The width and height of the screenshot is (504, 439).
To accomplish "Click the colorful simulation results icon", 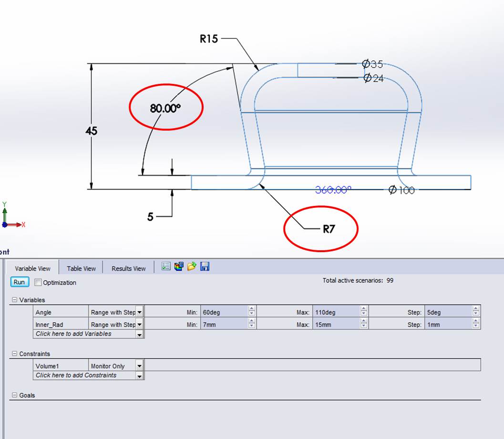I will point(179,267).
